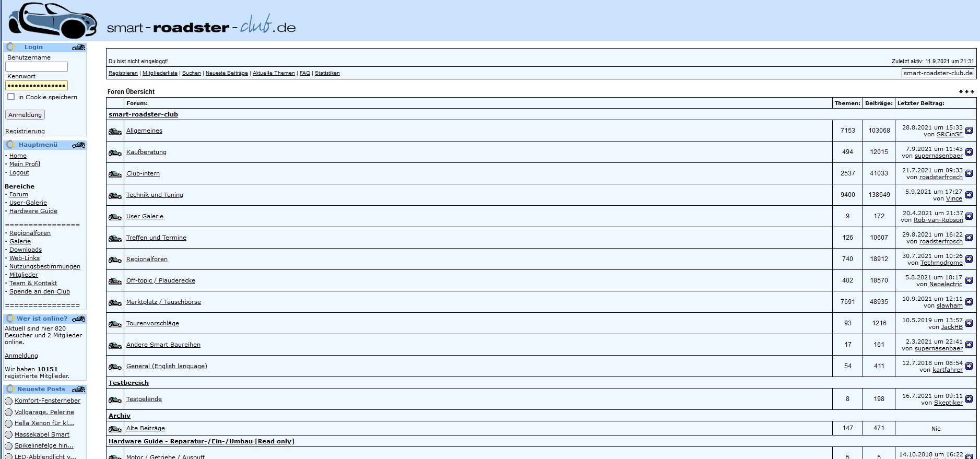The width and height of the screenshot is (980, 459).
Task: Open Statistiken in the top navigation
Action: pos(327,73)
